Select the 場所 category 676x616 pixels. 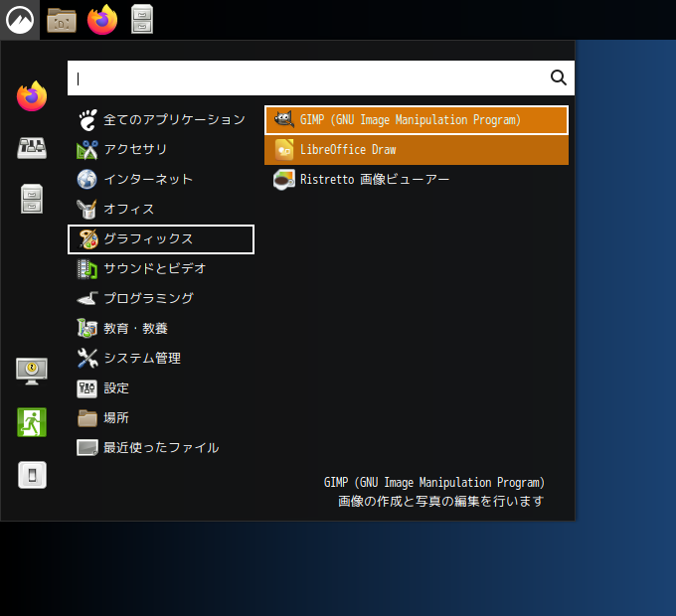coord(161,418)
